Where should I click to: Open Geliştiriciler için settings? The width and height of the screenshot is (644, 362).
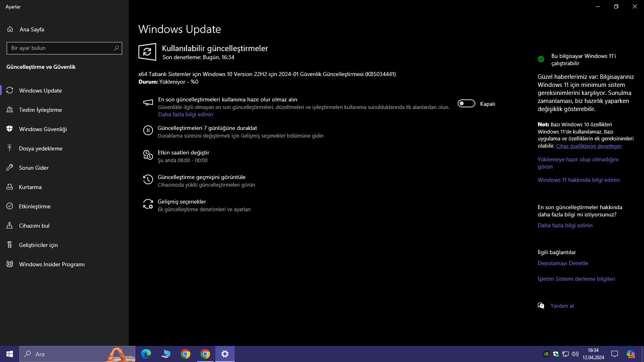coord(64,245)
